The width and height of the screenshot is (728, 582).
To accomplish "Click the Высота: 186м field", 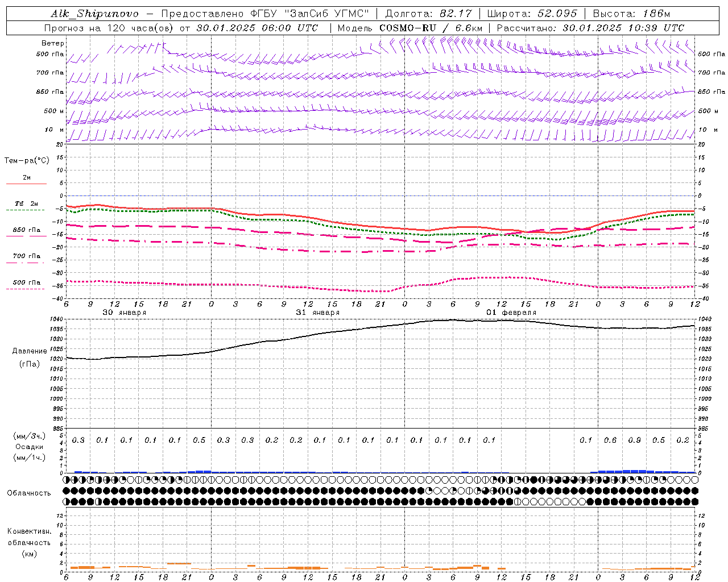I will pos(631,14).
